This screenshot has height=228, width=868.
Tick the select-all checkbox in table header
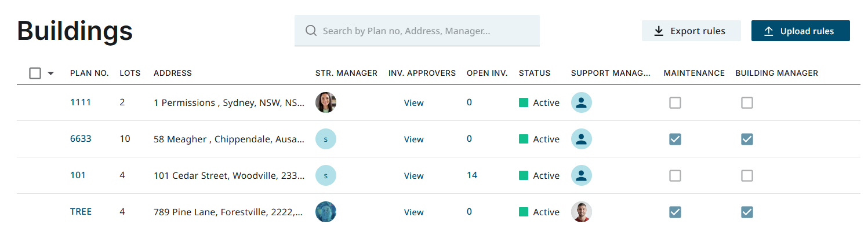coord(35,73)
